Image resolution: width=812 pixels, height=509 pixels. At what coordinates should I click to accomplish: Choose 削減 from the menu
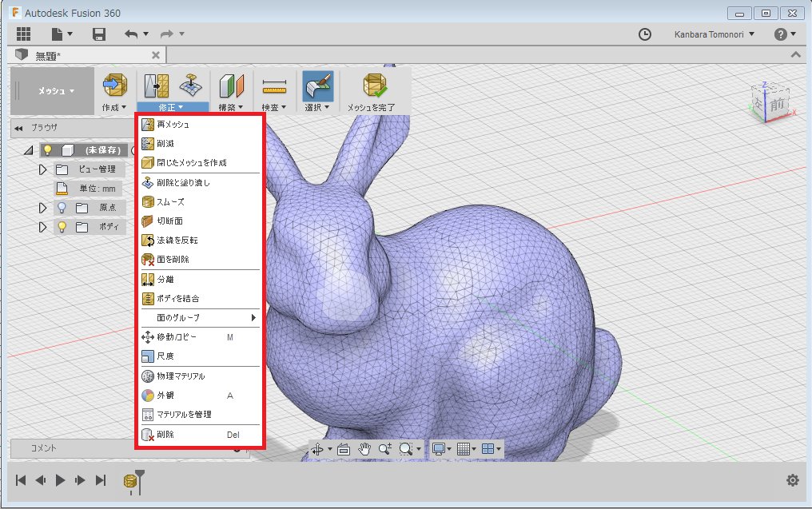point(200,144)
